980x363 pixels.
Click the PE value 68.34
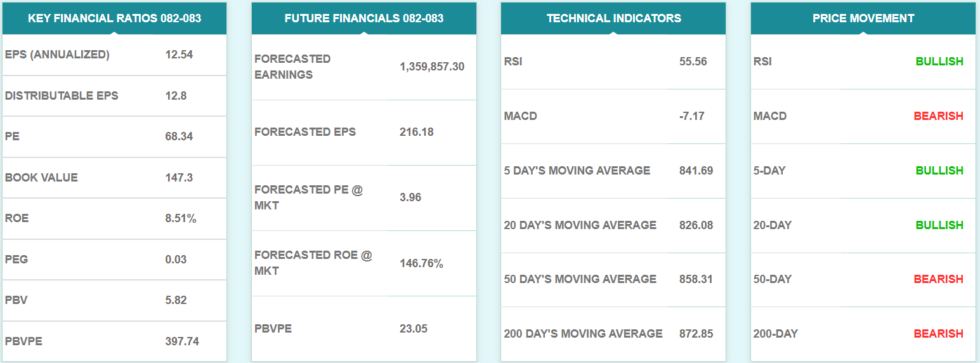pos(179,136)
